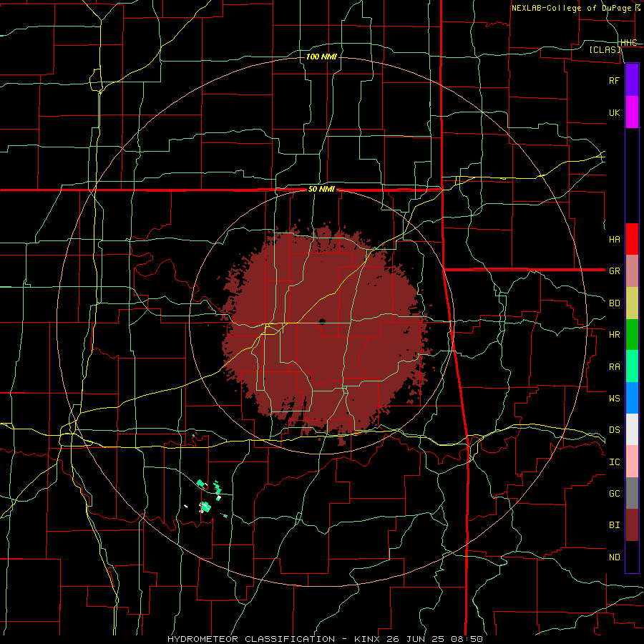Click the WS legend label
The height and width of the screenshot is (644, 644).
tap(614, 398)
